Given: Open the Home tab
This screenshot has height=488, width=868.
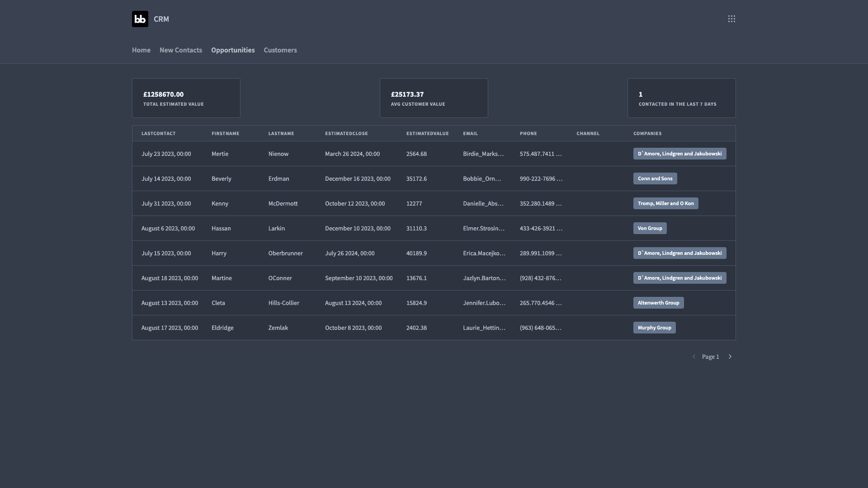Looking at the screenshot, I should [141, 50].
